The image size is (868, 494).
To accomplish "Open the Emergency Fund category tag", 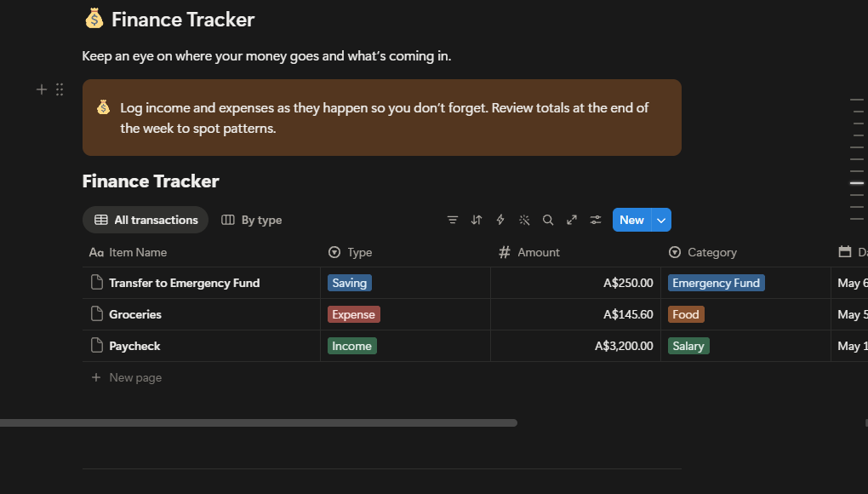I will [717, 283].
